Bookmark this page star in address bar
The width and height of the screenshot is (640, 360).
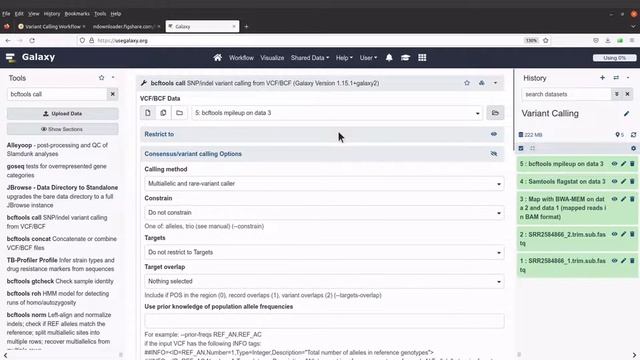coord(546,40)
